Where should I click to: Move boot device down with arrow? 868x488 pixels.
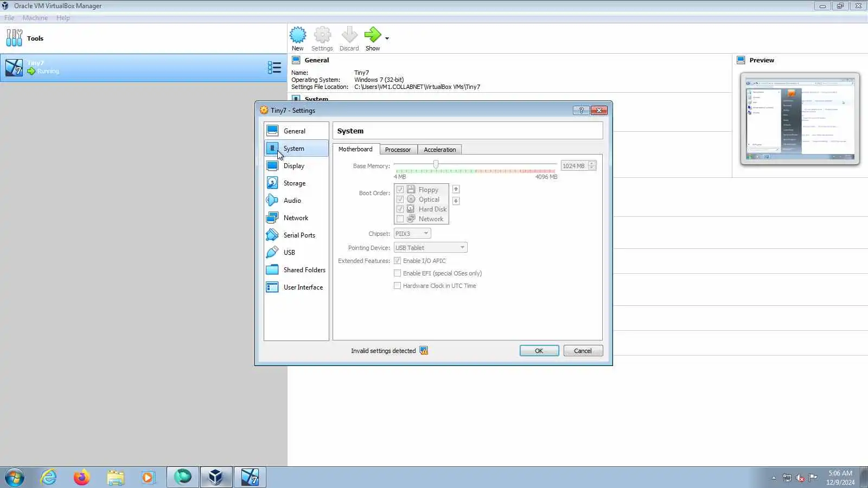(456, 201)
